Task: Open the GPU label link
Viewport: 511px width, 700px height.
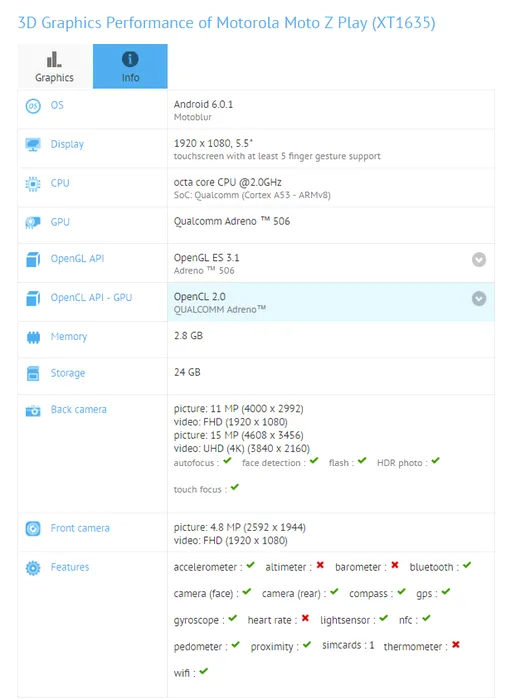Action: click(60, 222)
